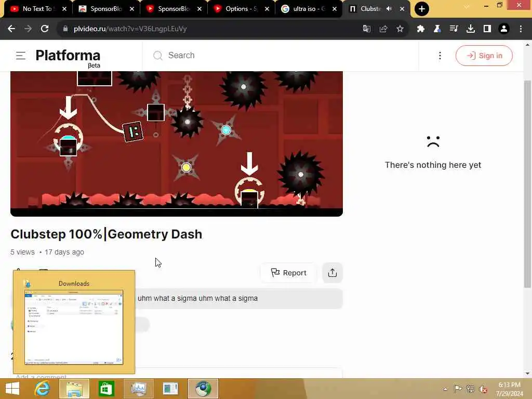The image size is (532, 399).
Task: Open the browser Downloads icon
Action: [471, 29]
